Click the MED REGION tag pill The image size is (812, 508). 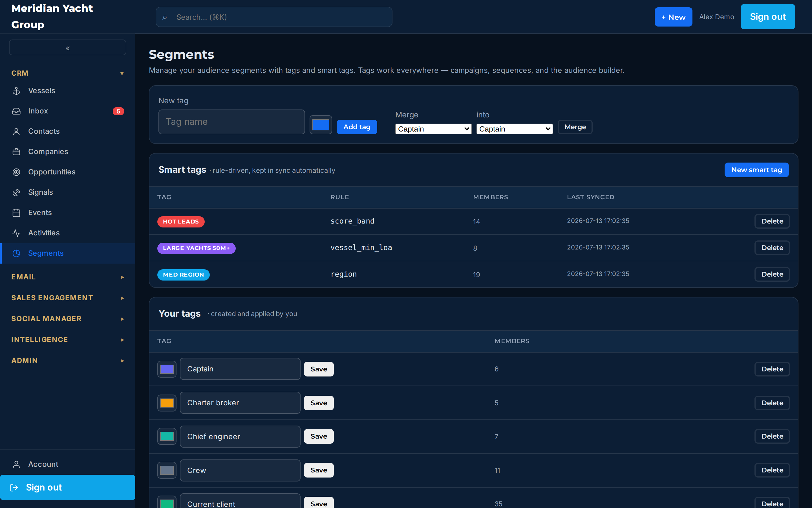click(184, 275)
